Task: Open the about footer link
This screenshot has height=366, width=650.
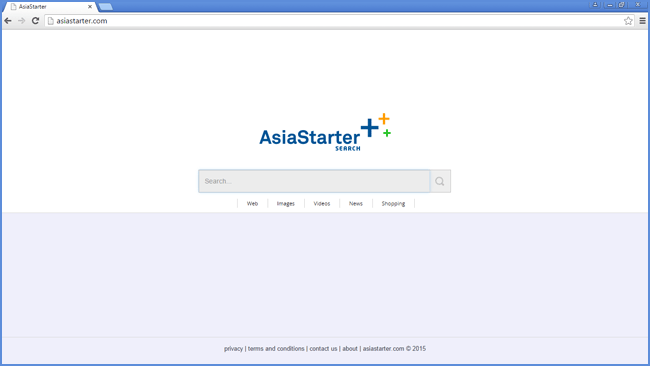Action: [x=350, y=349]
